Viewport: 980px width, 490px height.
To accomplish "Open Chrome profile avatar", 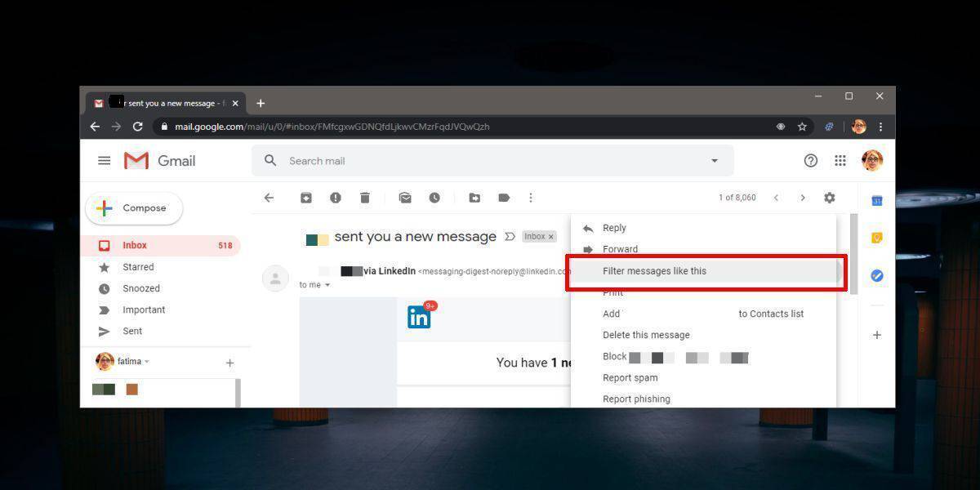I will point(859,127).
